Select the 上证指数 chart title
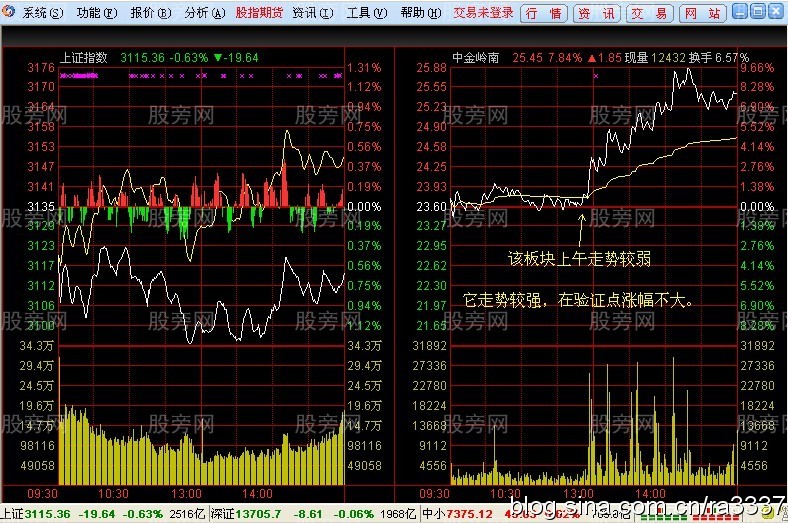 [84, 58]
